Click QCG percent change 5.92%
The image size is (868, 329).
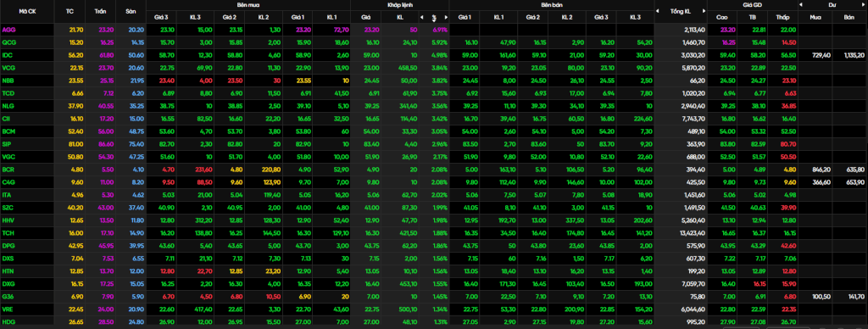point(440,42)
